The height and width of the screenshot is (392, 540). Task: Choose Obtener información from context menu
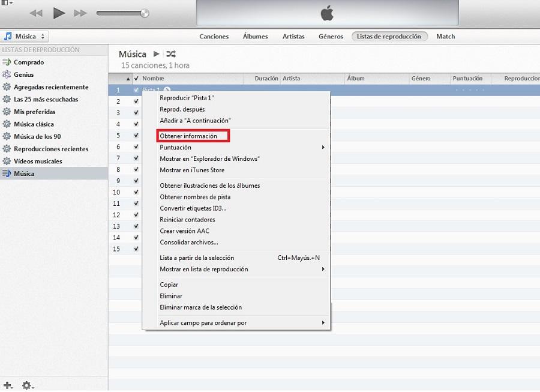(188, 136)
